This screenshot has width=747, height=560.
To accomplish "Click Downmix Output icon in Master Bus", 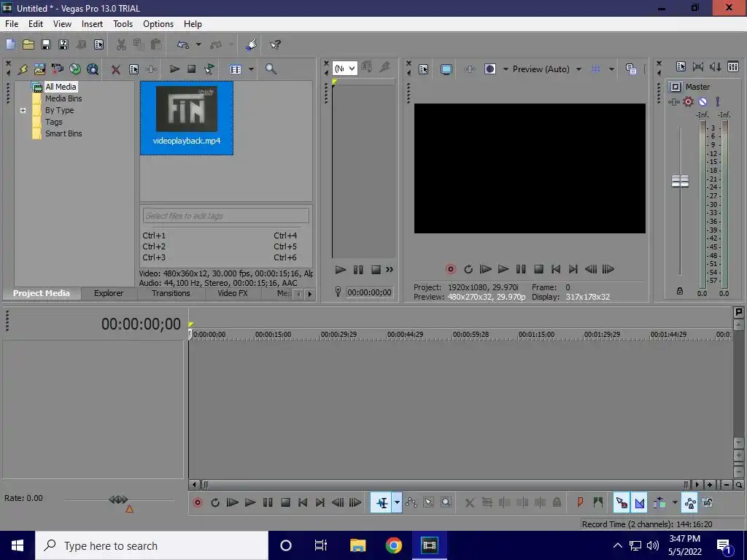I will (x=698, y=67).
